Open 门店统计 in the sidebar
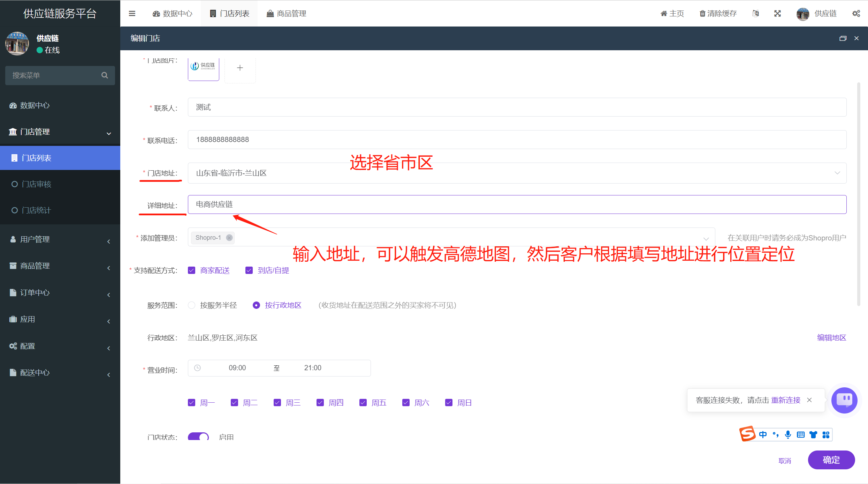Image resolution: width=868 pixels, height=484 pixels. tap(60, 210)
